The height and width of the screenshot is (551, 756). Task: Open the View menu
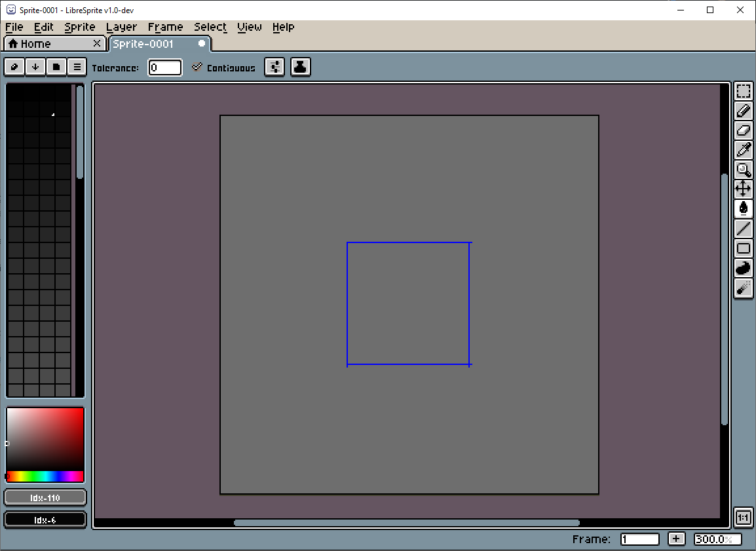click(x=249, y=27)
